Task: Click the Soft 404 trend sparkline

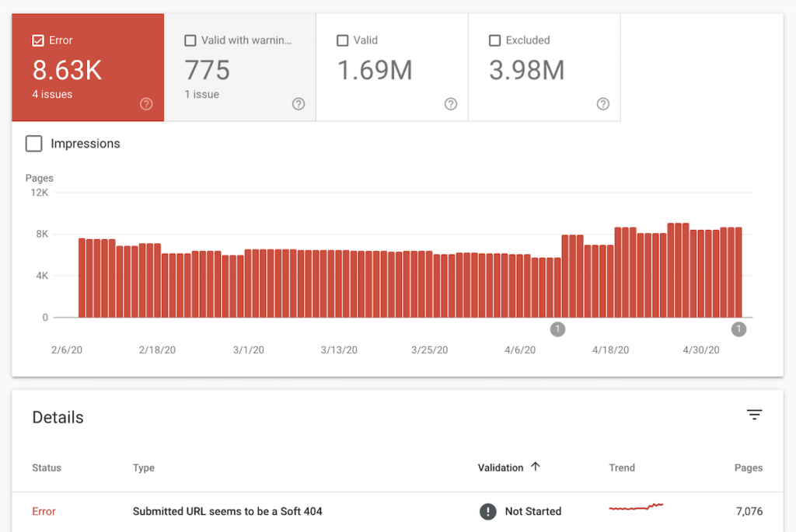Action: click(636, 506)
